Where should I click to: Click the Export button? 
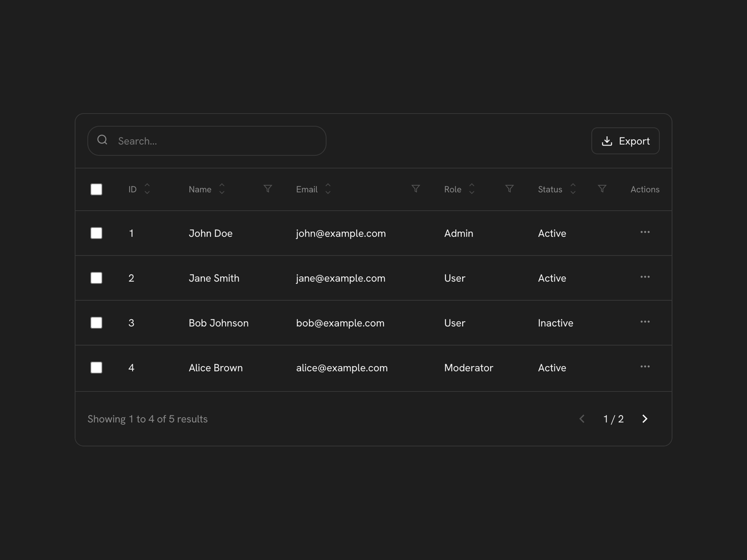point(626,140)
